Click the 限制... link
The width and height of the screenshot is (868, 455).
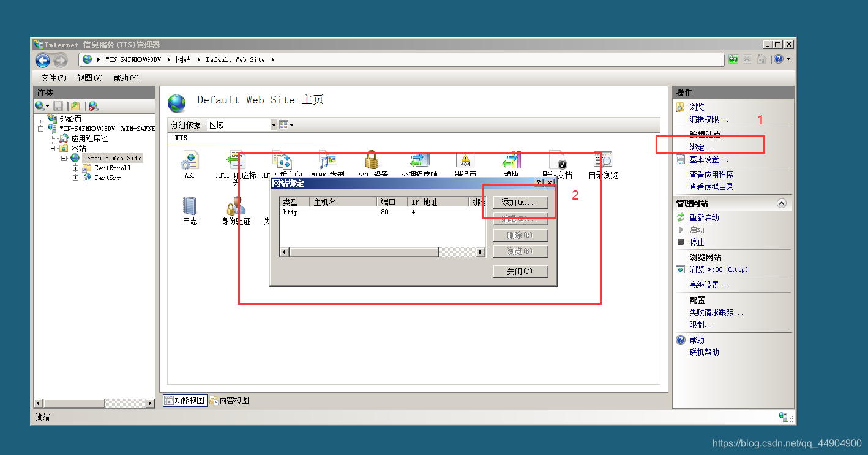[x=702, y=325]
